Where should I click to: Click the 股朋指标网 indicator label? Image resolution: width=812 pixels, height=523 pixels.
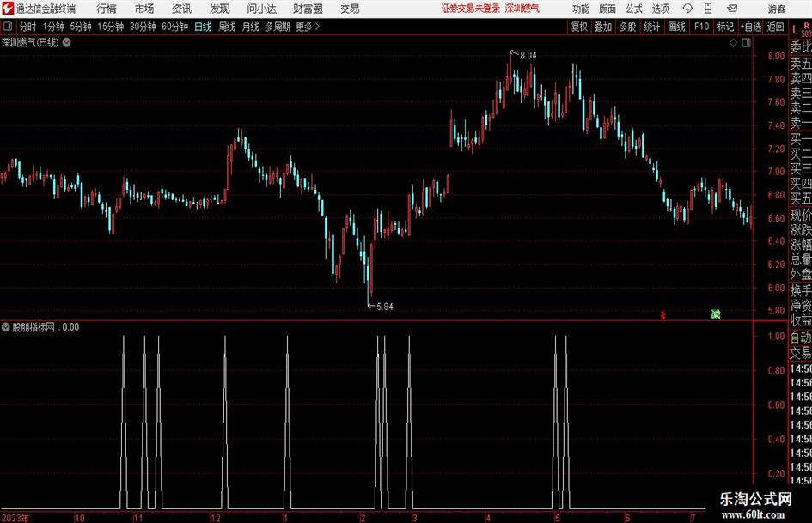pyautogui.click(x=34, y=327)
